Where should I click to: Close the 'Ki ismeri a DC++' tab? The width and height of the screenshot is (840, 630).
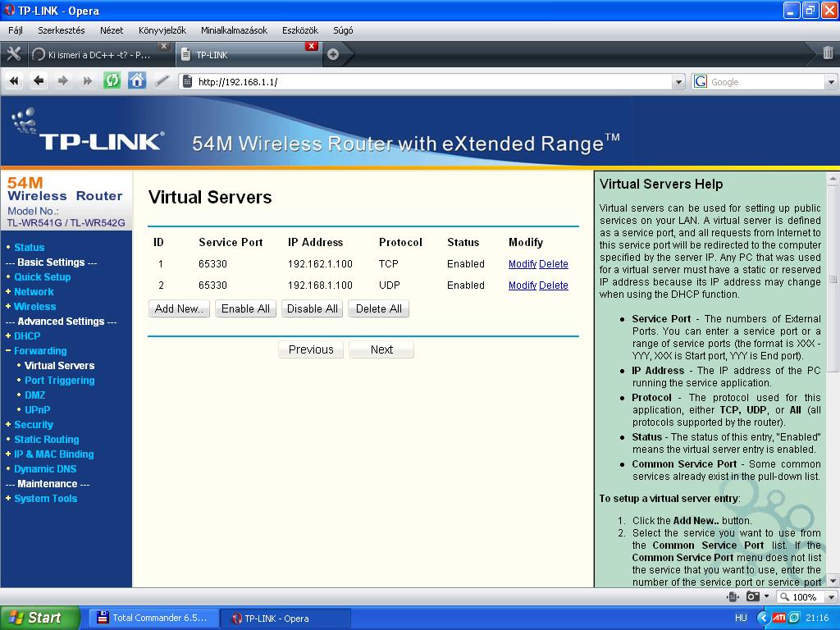point(164,46)
